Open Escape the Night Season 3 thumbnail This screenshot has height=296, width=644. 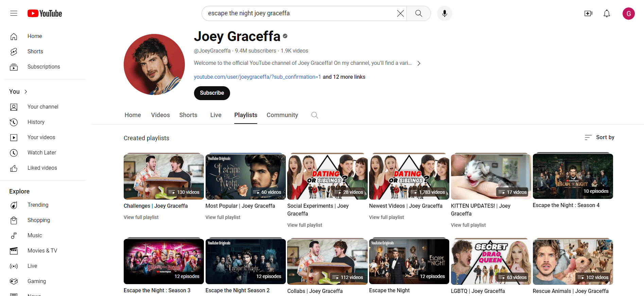tap(164, 261)
